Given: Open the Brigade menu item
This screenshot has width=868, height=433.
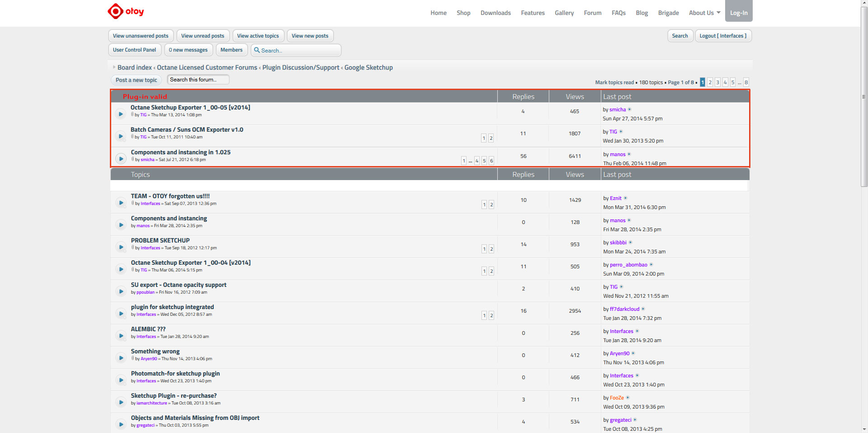Looking at the screenshot, I should pyautogui.click(x=669, y=13).
